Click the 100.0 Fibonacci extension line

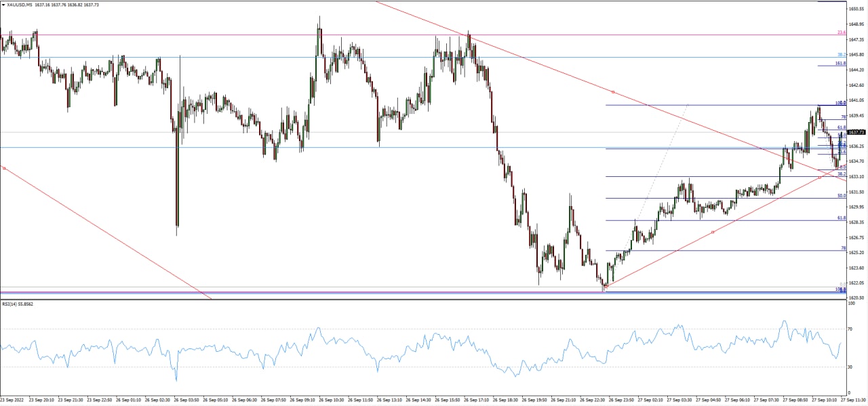click(x=678, y=105)
